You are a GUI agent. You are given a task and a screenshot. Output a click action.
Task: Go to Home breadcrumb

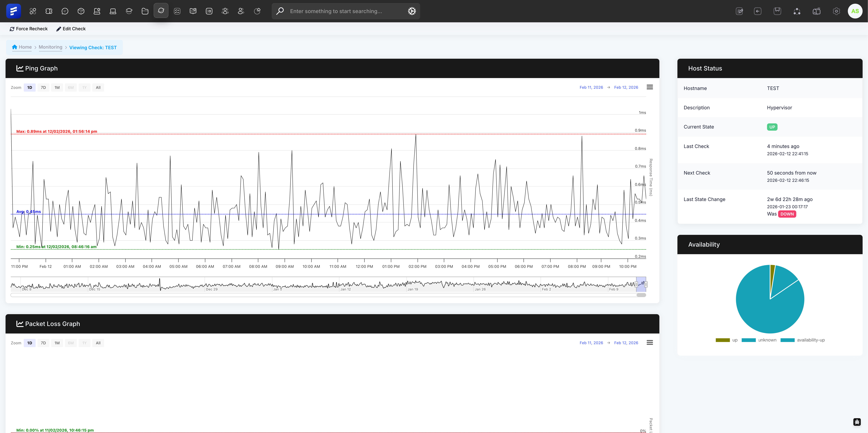click(x=22, y=47)
